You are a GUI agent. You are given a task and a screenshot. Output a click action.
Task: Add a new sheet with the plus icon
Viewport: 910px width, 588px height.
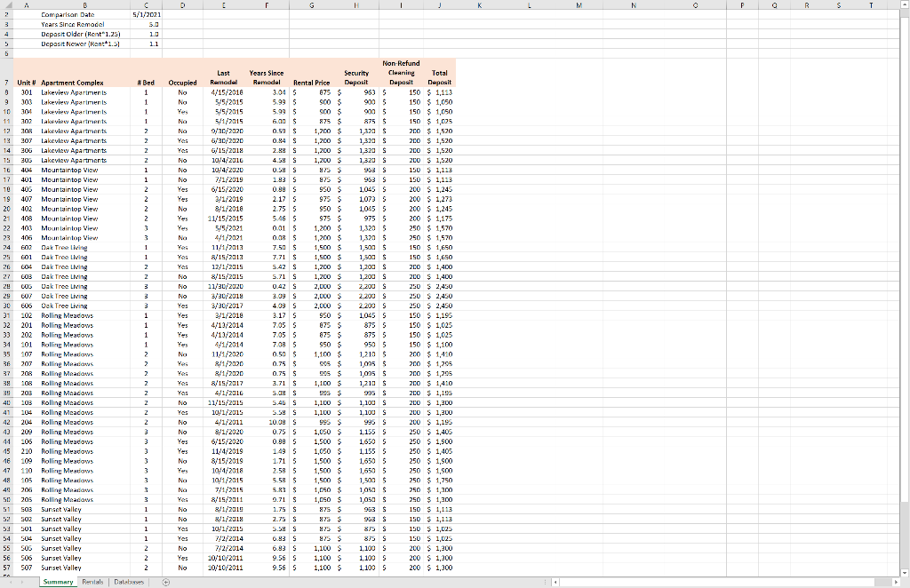[x=166, y=582]
